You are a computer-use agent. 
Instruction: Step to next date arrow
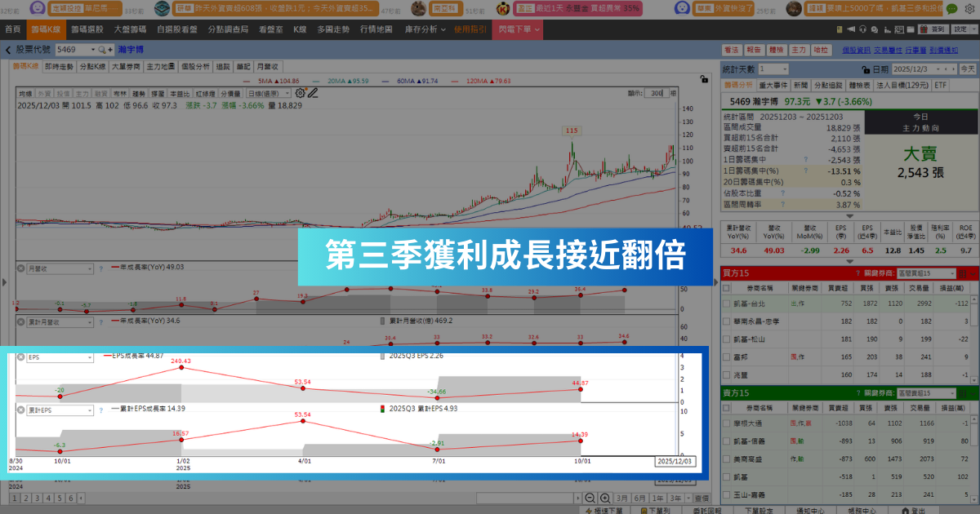(954, 69)
